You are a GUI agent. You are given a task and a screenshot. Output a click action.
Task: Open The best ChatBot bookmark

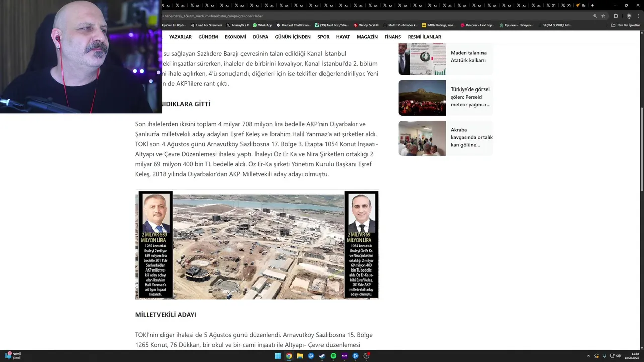click(x=293, y=25)
